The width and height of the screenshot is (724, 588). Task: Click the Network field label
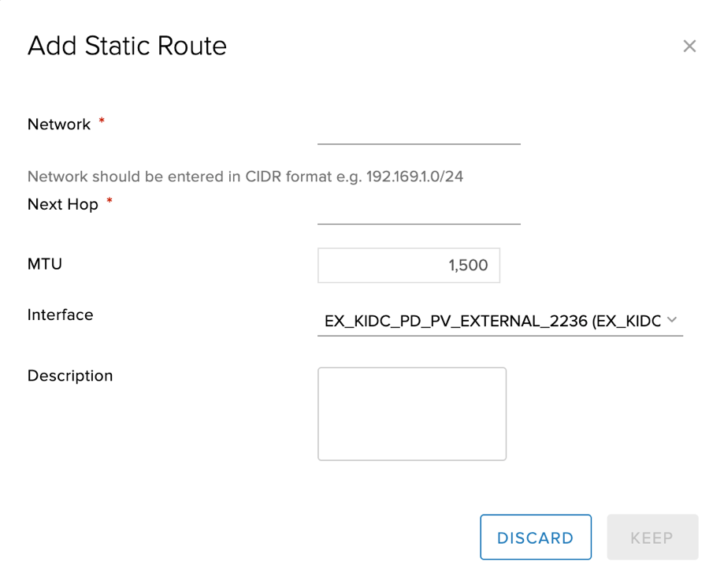[x=58, y=124]
